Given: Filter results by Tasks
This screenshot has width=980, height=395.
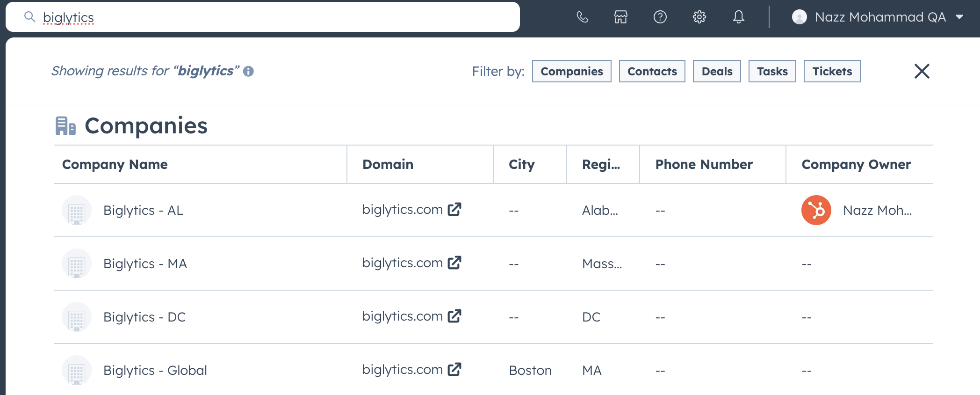Looking at the screenshot, I should (772, 71).
